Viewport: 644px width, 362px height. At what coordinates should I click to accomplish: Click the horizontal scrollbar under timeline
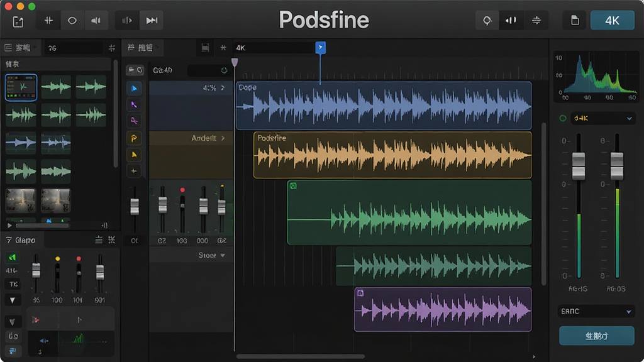(300, 356)
